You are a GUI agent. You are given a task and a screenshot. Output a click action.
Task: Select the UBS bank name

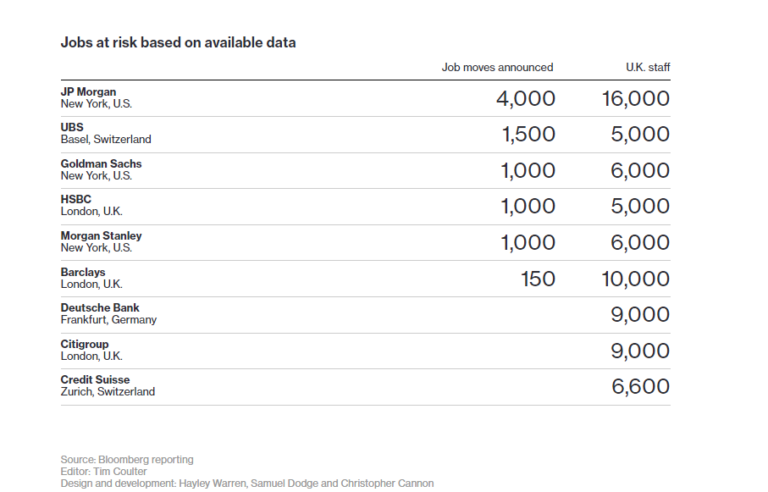73,128
